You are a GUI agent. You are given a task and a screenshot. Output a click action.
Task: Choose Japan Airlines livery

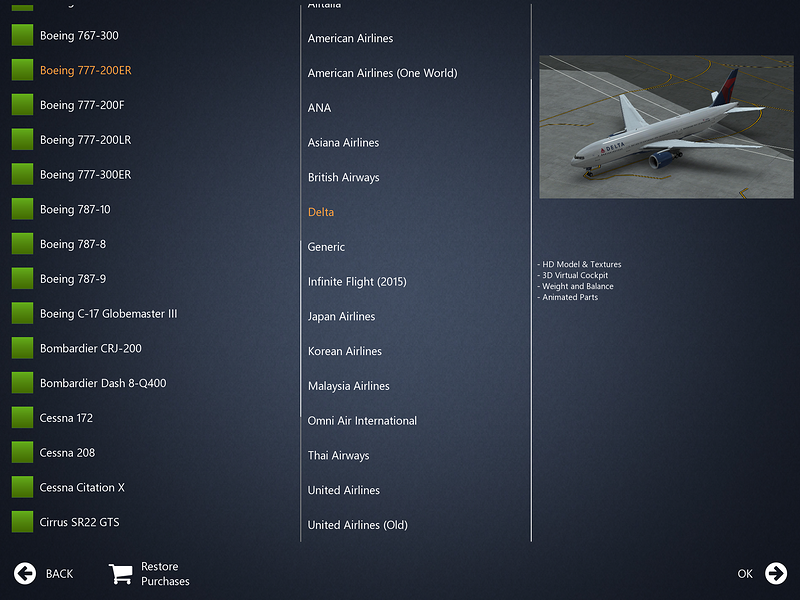(x=341, y=316)
